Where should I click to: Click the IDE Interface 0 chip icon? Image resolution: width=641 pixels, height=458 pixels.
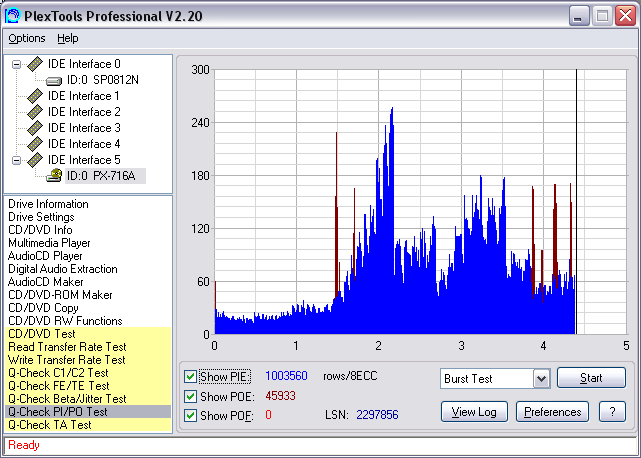click(x=35, y=64)
